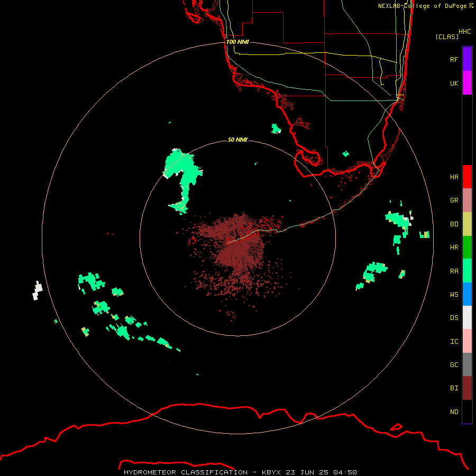Select the IC light pink legend swatch
This screenshot has width=476, height=476.
pyautogui.click(x=467, y=341)
